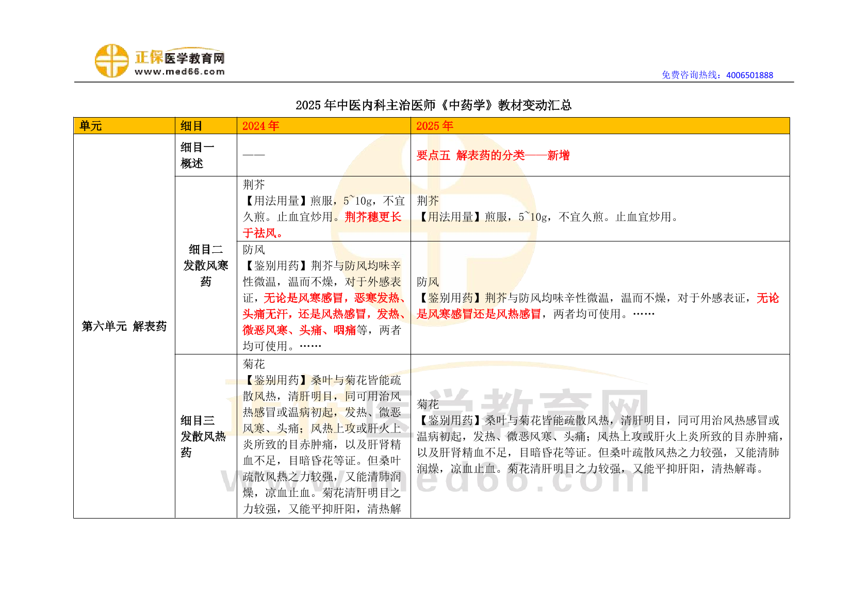Screen dimensions: 868x614
Task: Select the 2024年 column header
Action: point(260,126)
